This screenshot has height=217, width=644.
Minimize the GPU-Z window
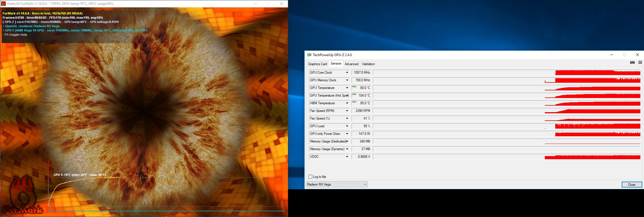tap(612, 55)
